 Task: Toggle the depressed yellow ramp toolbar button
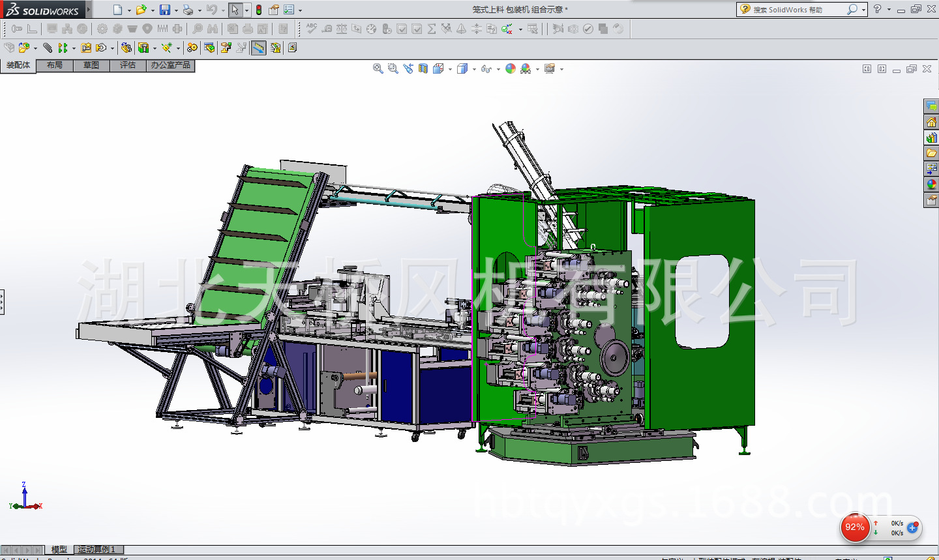pos(259,48)
